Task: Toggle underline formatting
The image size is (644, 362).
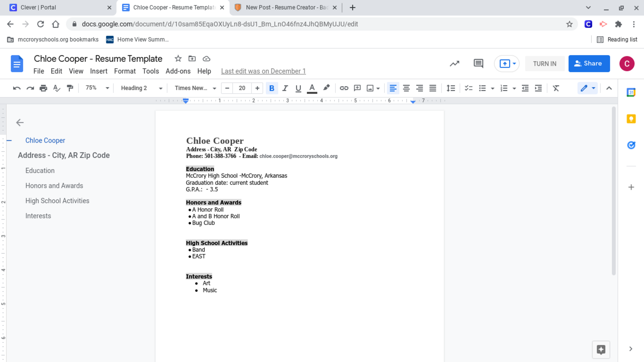Action: click(298, 88)
